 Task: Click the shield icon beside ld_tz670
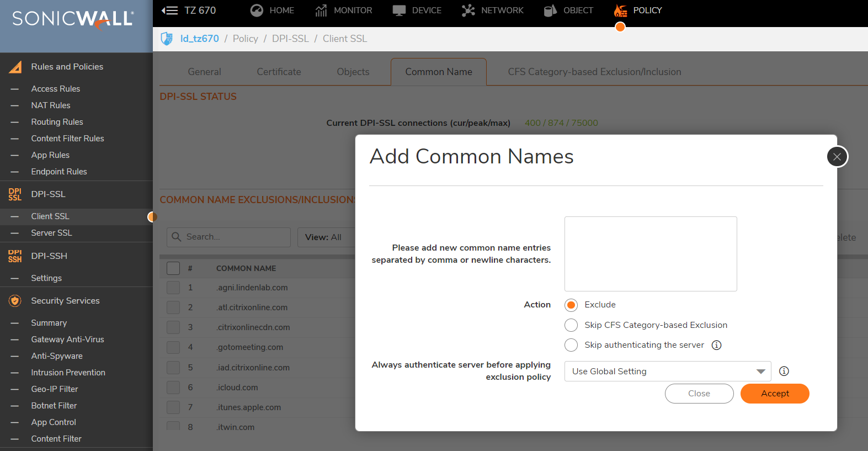point(167,39)
